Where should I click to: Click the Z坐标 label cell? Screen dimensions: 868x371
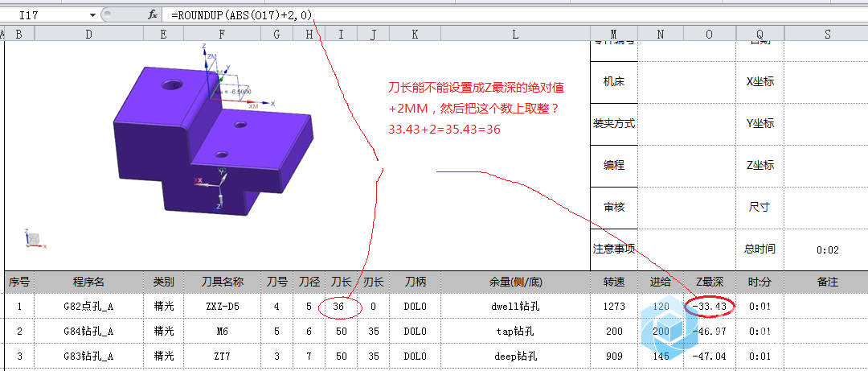point(760,165)
